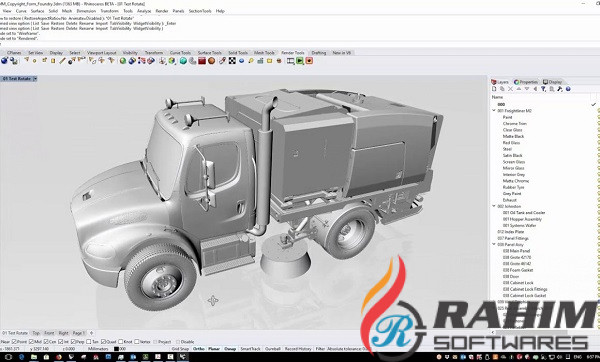Click the Name column header in Layers
Viewport: 600px width, 362px height.
point(497,97)
